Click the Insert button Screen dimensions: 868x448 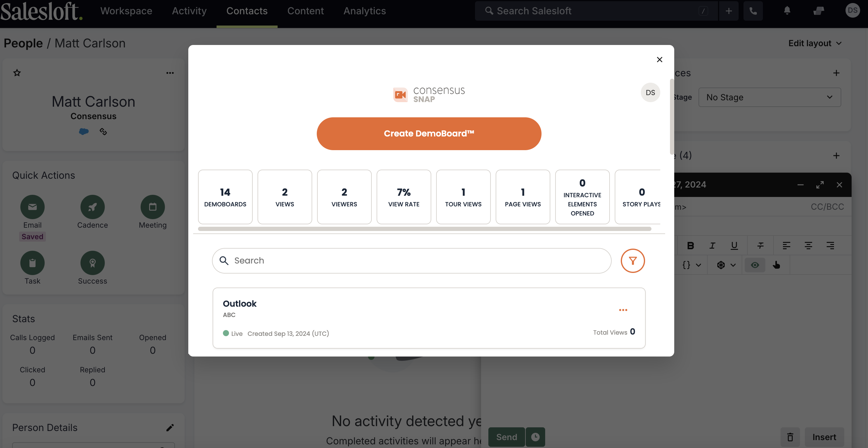pos(824,437)
